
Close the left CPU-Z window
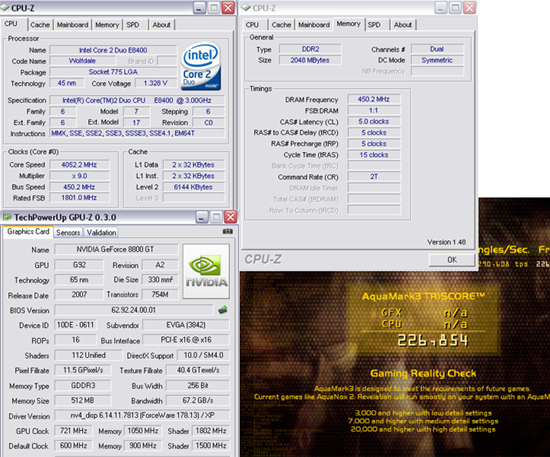click(228, 8)
